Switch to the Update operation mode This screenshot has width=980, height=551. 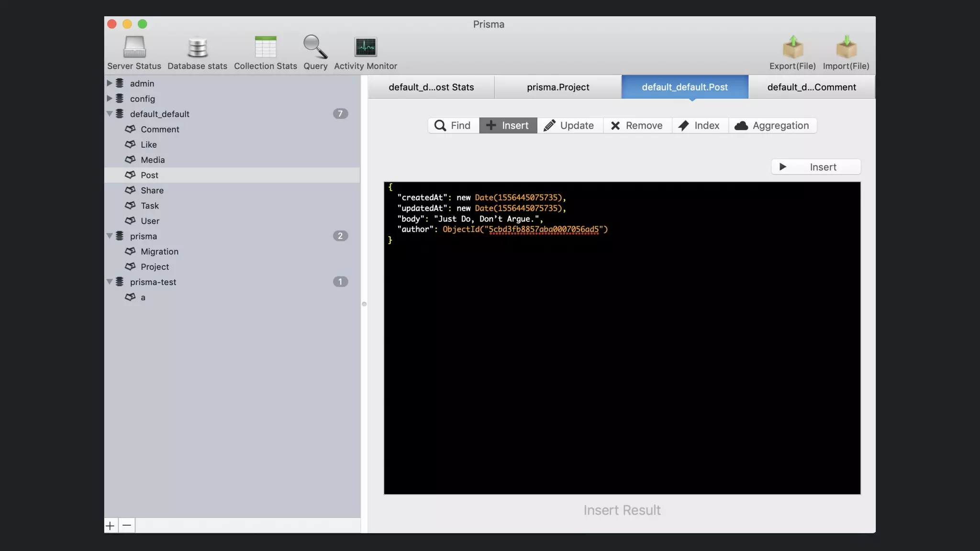(x=569, y=125)
